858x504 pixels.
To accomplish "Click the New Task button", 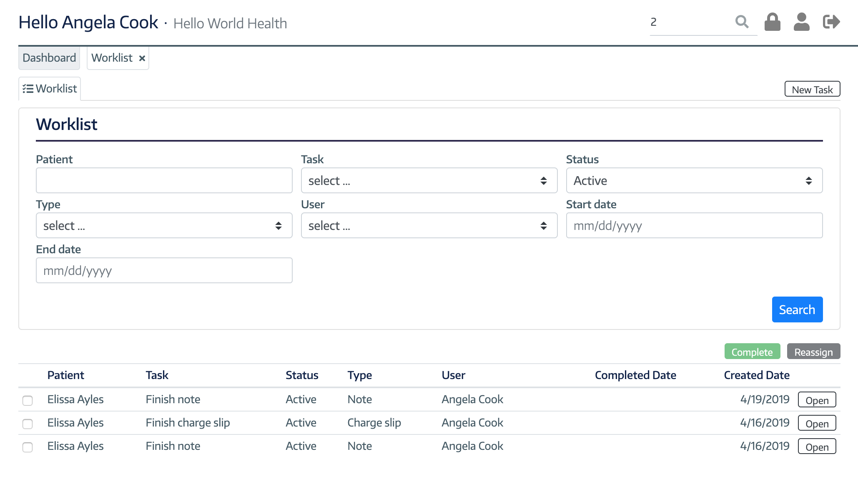I will [x=812, y=89].
